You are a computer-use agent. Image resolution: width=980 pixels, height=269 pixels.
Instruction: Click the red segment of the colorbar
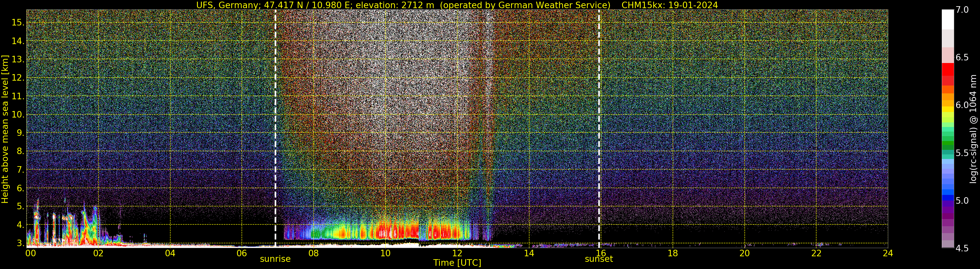tap(948, 69)
